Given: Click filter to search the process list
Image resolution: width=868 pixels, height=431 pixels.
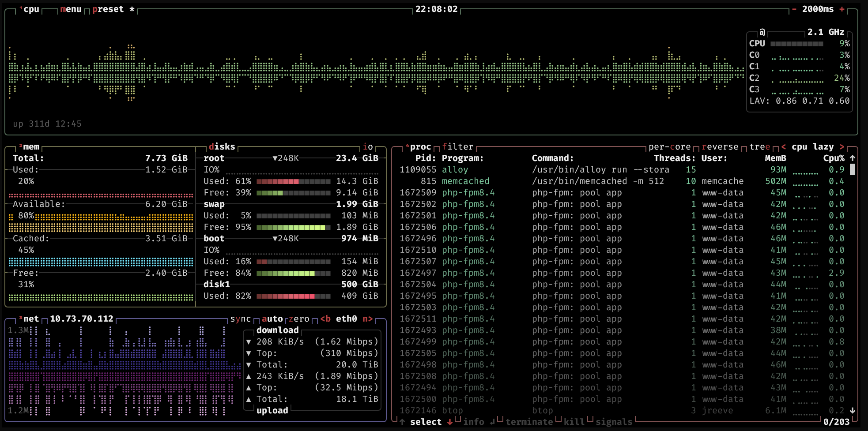Looking at the screenshot, I should [x=457, y=146].
